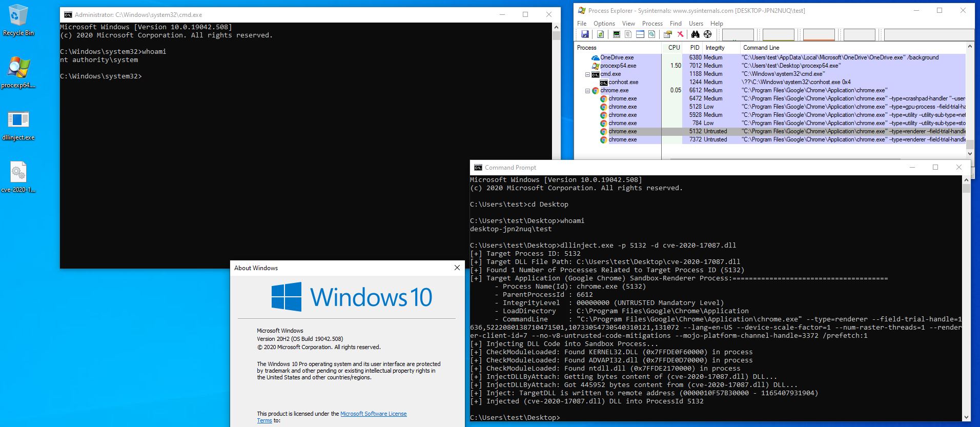Click the CPU usage mini graph in toolbar
Screen dimensions: 980x427
pos(738,34)
